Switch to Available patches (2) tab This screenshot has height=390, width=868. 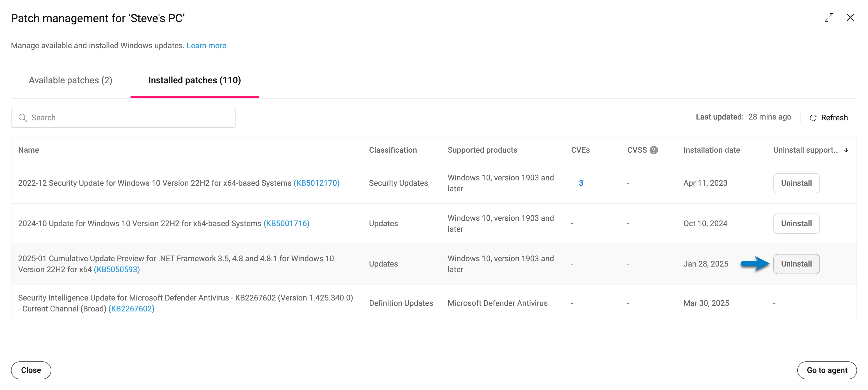click(x=70, y=80)
